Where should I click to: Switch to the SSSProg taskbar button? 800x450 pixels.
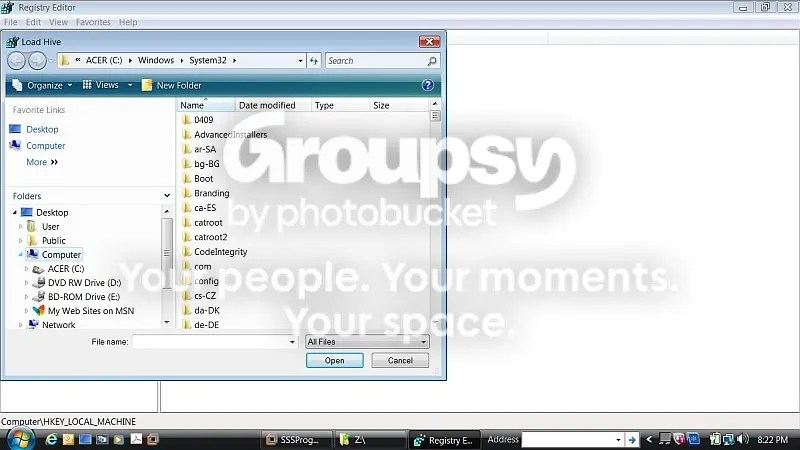point(297,440)
